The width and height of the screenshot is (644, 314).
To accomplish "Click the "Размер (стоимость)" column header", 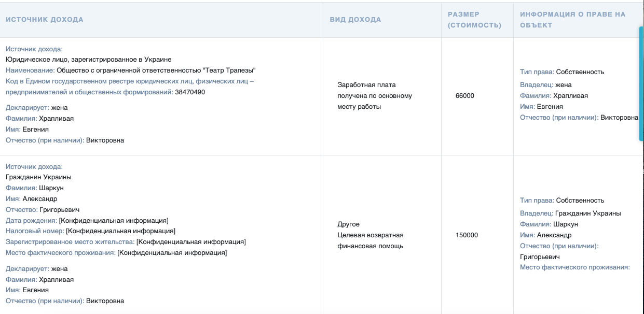I will (474, 20).
